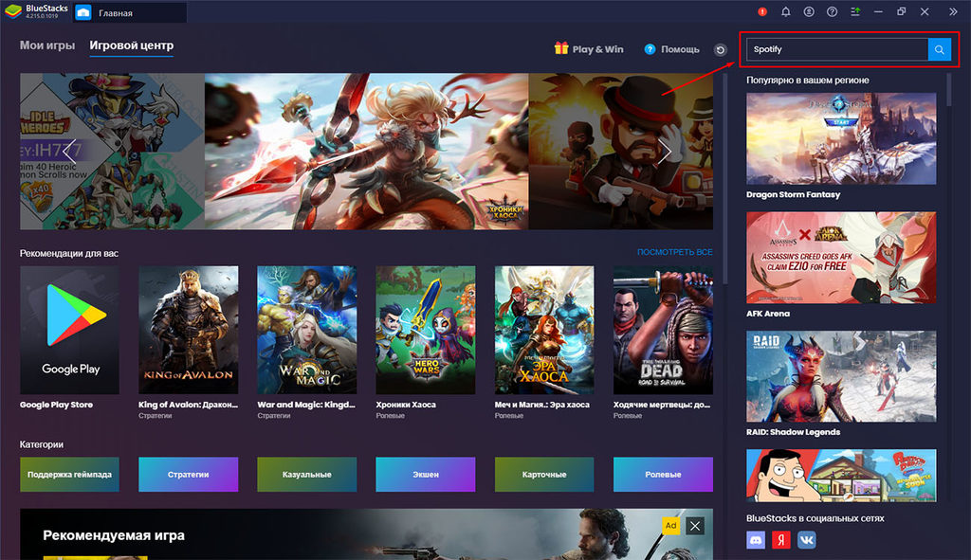This screenshot has width=971, height=560.
Task: Open Меч и Магия Эра хаоса tile
Action: pos(544,330)
